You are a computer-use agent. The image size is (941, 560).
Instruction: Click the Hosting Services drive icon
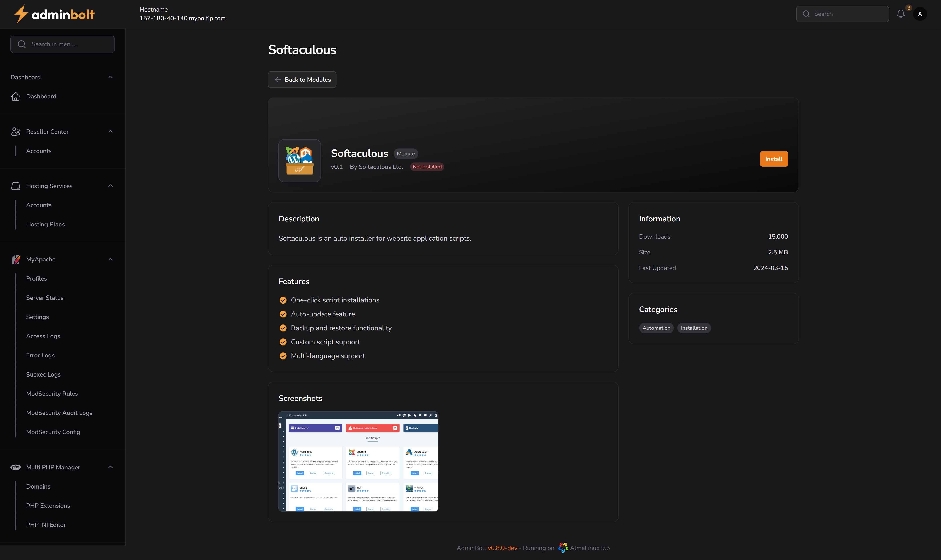pos(15,186)
